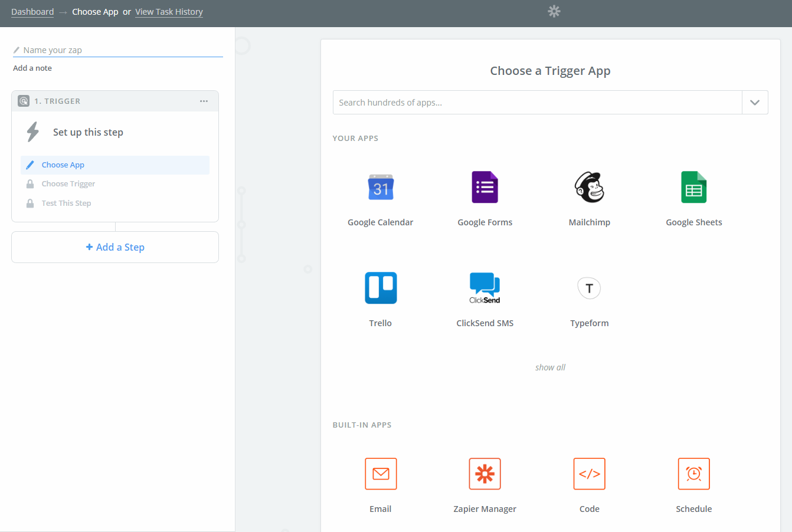Open the View Task History link
The width and height of the screenshot is (792, 532).
169,12
